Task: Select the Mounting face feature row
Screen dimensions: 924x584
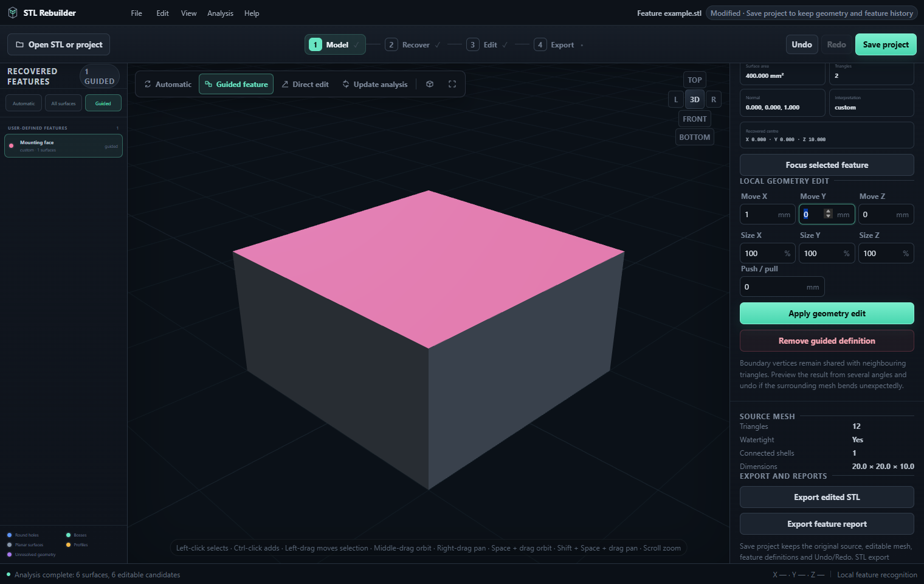Action: click(63, 146)
